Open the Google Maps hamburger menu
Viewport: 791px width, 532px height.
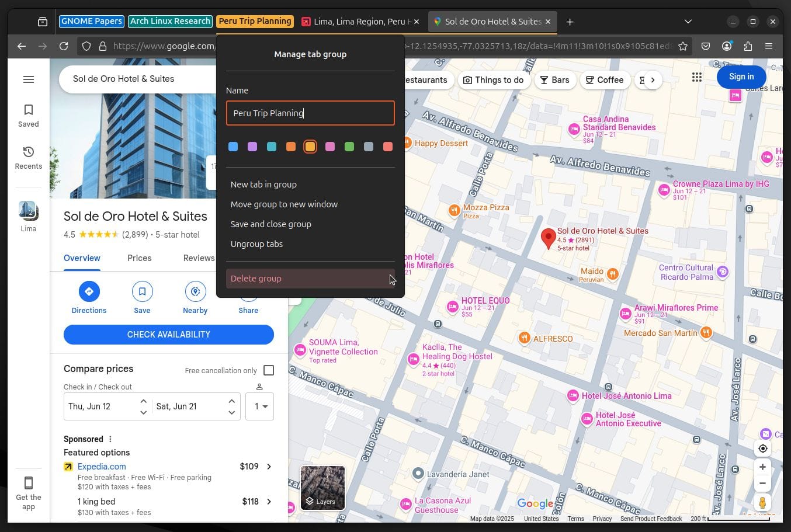(28, 79)
